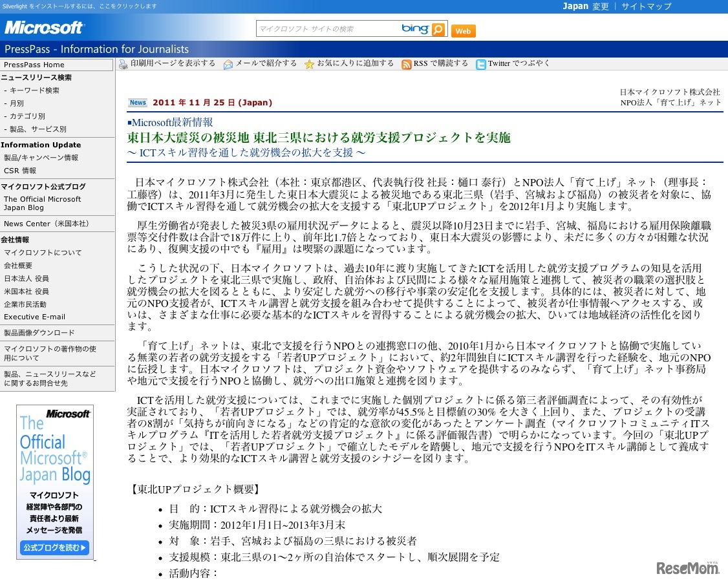This screenshot has width=728, height=583.
Task: Open CSR 情報 sidebar item
Action: click(x=20, y=171)
